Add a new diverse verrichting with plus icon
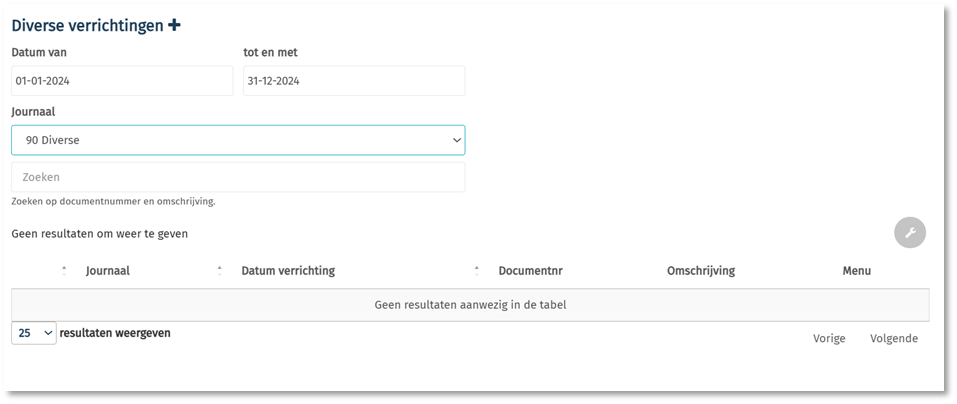This screenshot has height=404, width=957. (174, 26)
